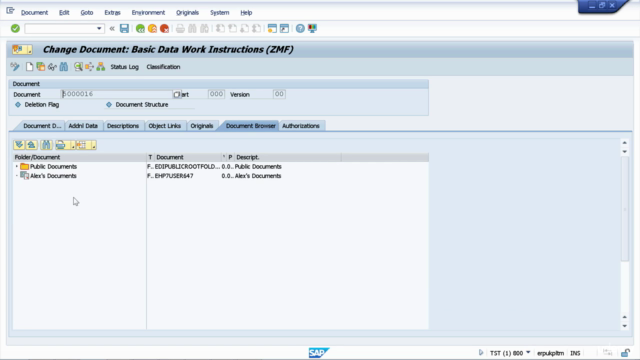The height and width of the screenshot is (360, 640).
Task: Click the orange Exit icon
Action: pyautogui.click(x=152, y=28)
